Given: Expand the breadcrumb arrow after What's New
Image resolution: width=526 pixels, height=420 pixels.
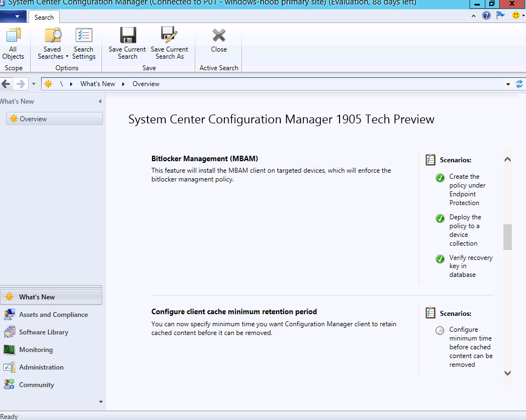Looking at the screenshot, I should click(123, 84).
